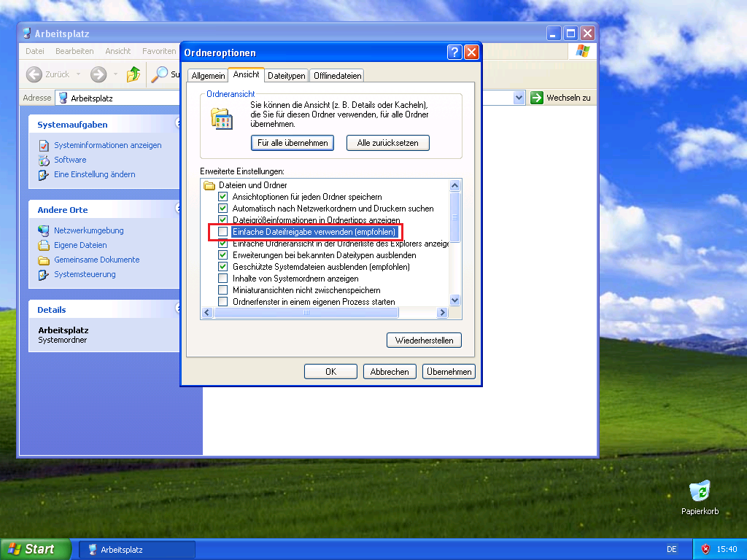747x560 pixels.
Task: Click the Wiederherstellen button
Action: [424, 341]
